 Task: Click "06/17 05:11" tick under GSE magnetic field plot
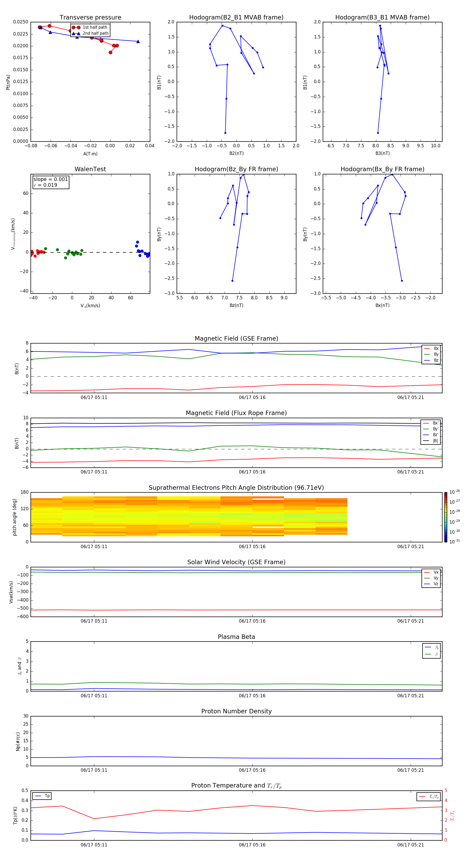point(94,397)
